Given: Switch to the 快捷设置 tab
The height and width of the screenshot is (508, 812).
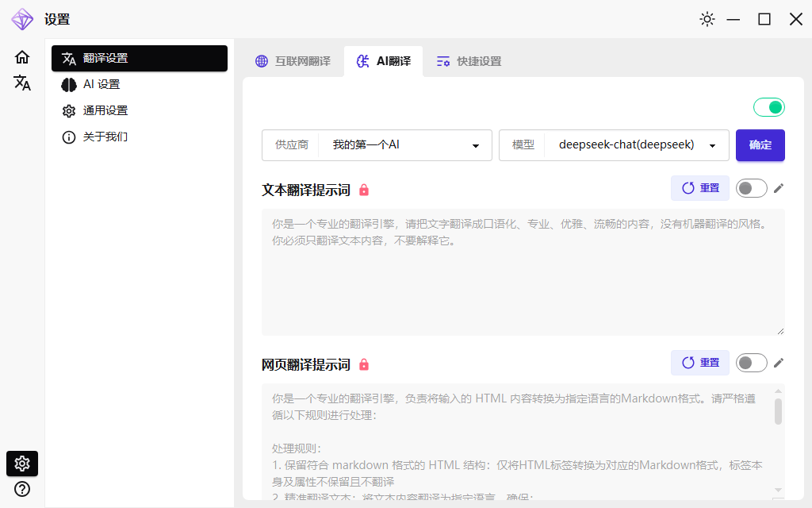Looking at the screenshot, I should pos(468,60).
